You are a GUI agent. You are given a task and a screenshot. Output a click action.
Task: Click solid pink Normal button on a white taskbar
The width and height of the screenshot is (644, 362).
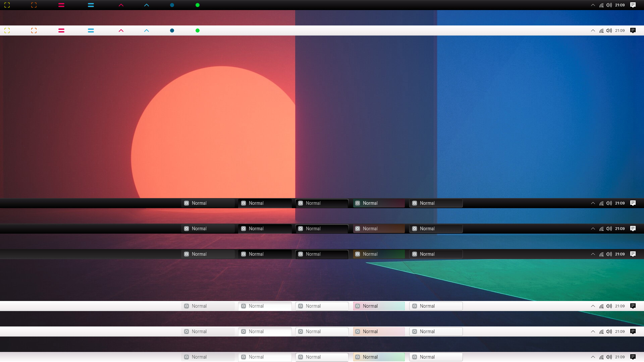[379, 331]
